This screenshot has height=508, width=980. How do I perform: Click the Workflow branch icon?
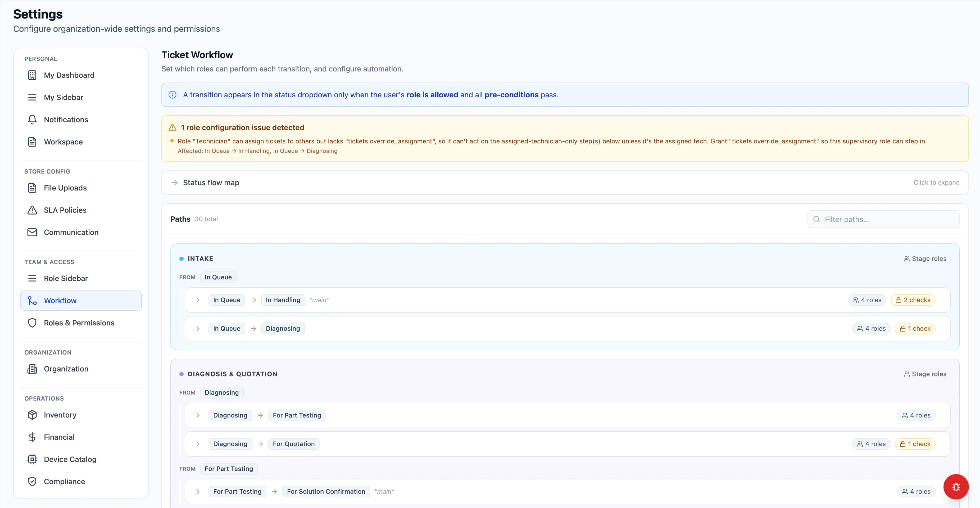click(32, 301)
